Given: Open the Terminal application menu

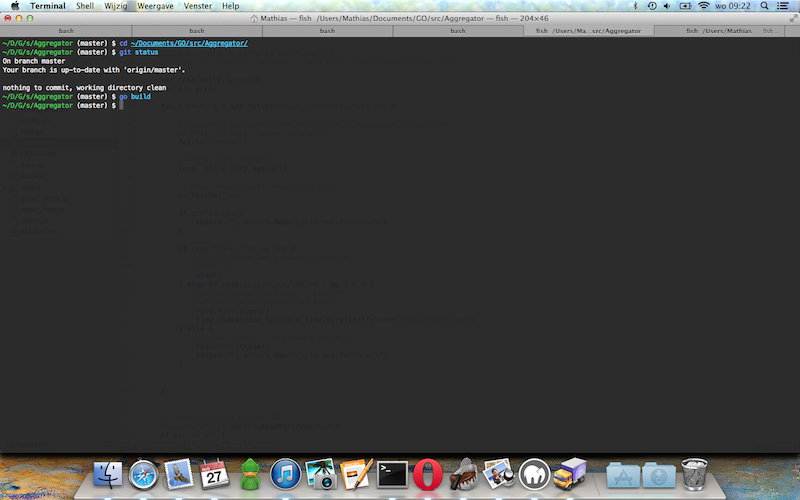Looking at the screenshot, I should (48, 6).
